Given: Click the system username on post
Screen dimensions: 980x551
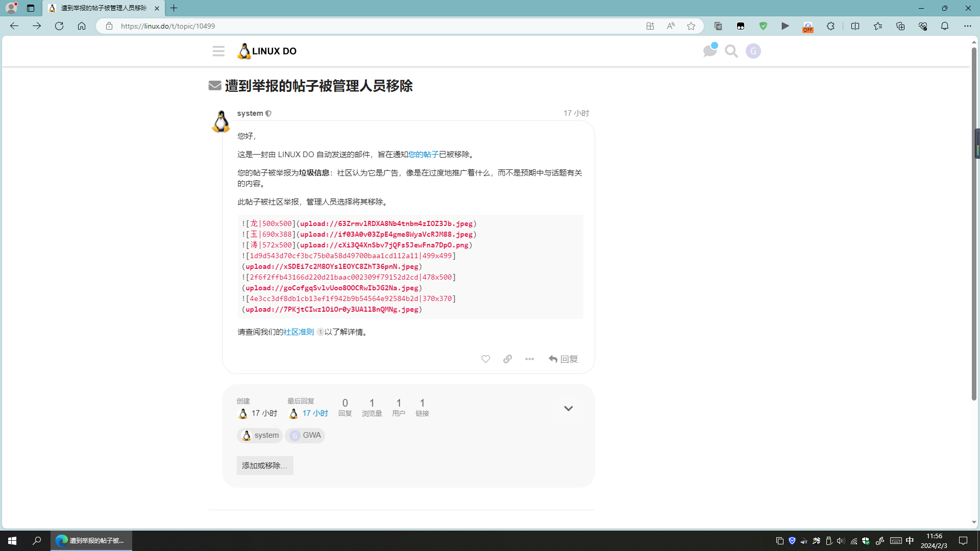Looking at the screenshot, I should coord(250,113).
